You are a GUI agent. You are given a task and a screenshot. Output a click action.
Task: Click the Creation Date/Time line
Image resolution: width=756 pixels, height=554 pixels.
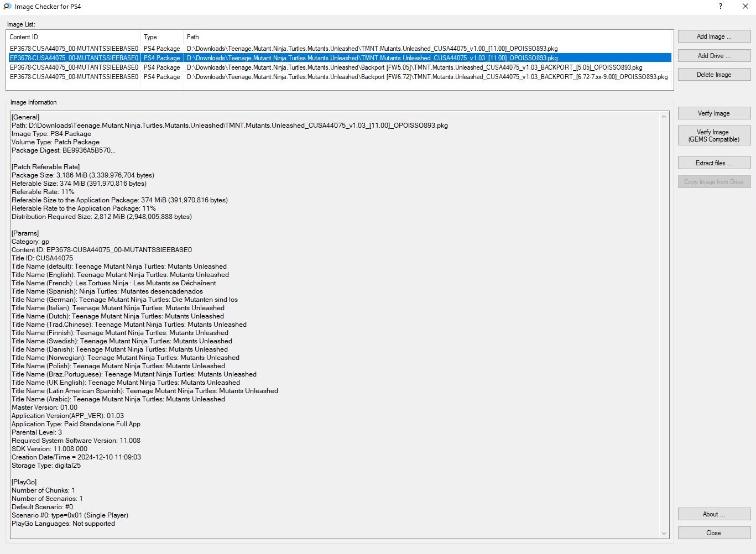click(x=76, y=457)
